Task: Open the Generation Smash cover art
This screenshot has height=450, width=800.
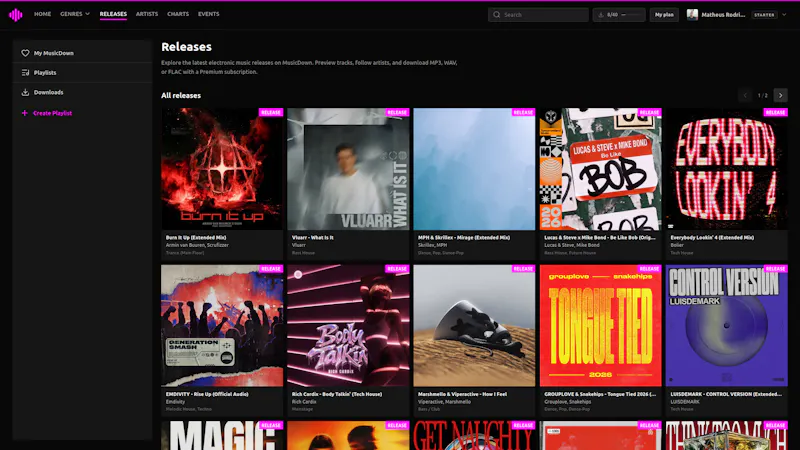Action: click(x=222, y=326)
